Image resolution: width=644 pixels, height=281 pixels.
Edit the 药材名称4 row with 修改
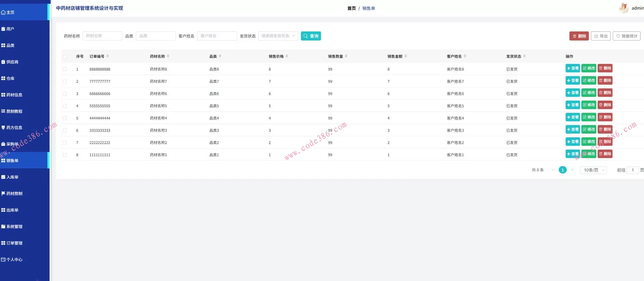(589, 117)
